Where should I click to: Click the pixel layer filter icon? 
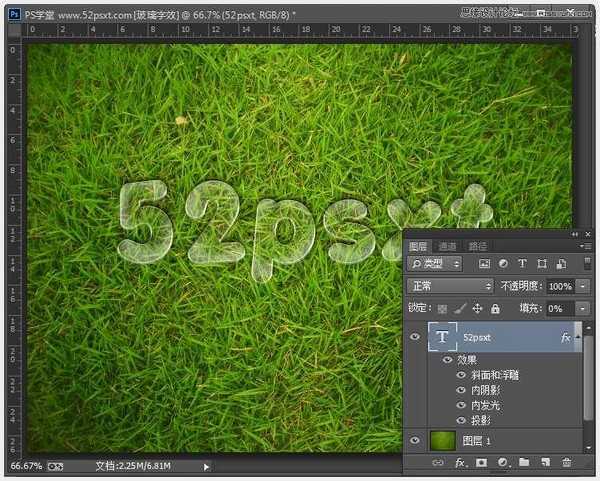(485, 264)
